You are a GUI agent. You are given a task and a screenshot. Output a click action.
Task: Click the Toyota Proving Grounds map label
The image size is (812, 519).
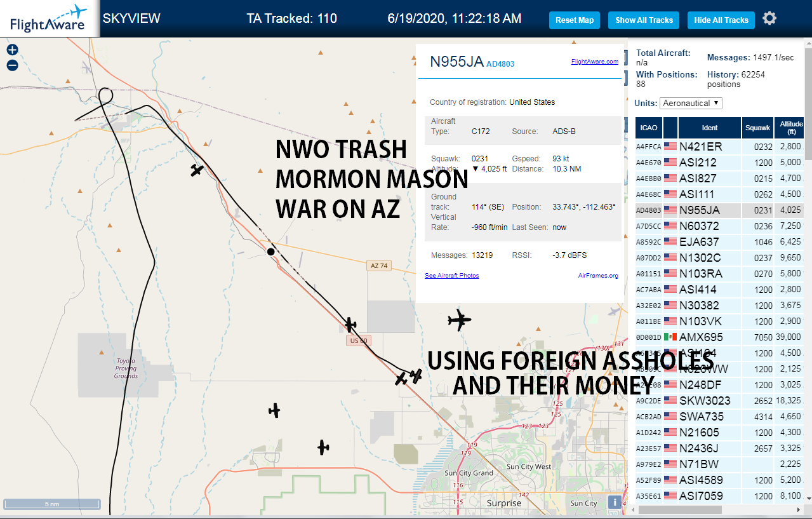click(126, 368)
